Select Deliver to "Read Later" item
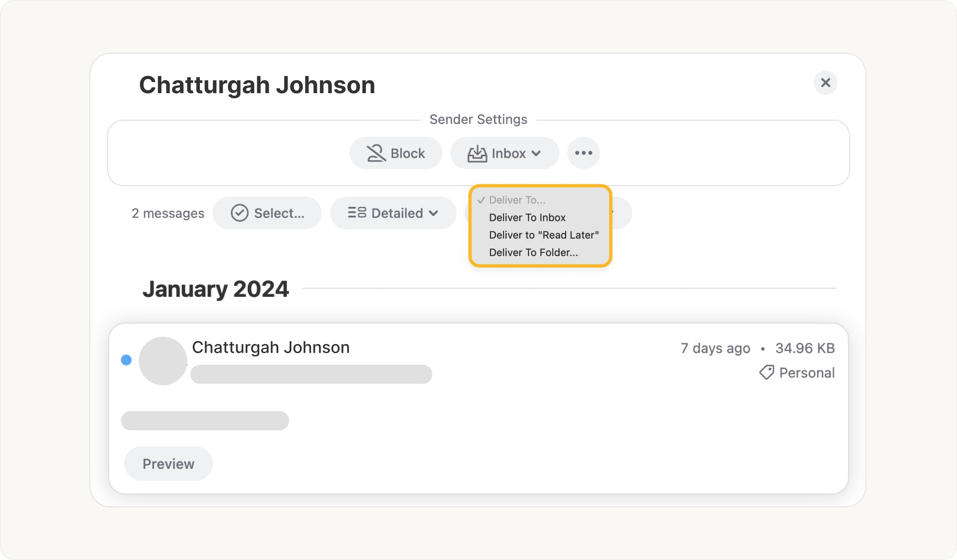 click(x=544, y=235)
